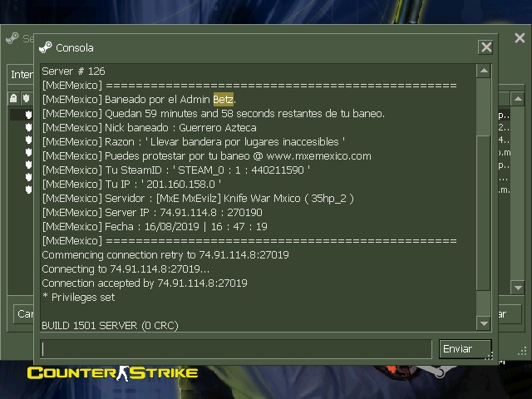Click the console scrollbar down arrow
The height and width of the screenshot is (399, 532).
484,323
